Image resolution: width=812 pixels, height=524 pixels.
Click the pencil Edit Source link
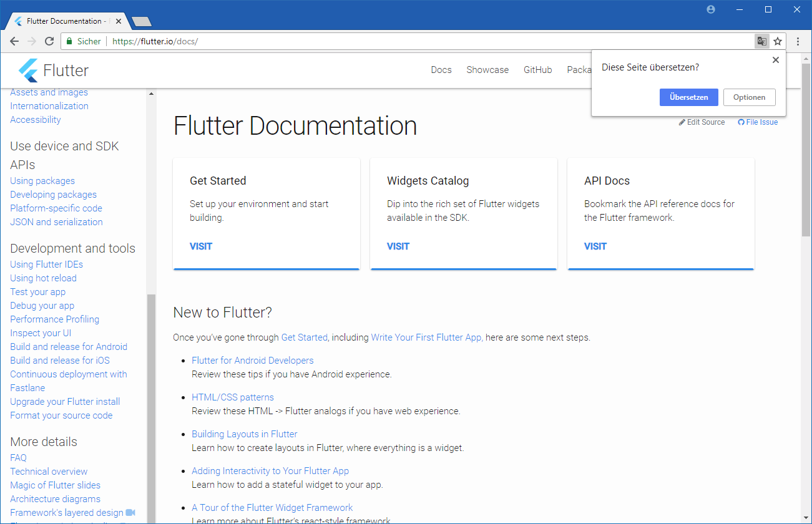(x=702, y=122)
